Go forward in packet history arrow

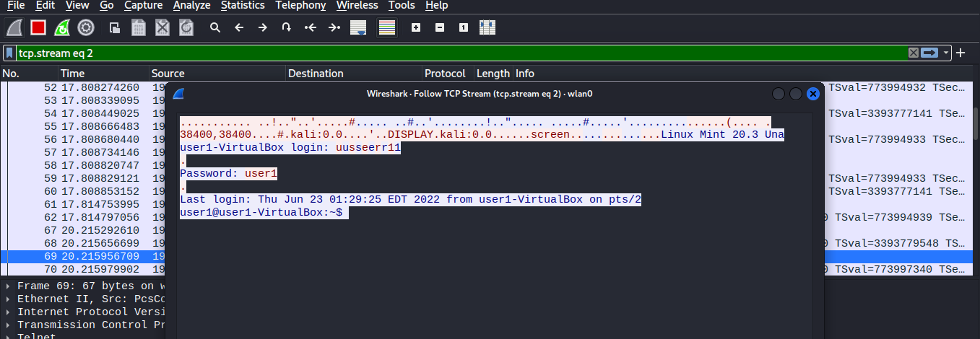(263, 27)
